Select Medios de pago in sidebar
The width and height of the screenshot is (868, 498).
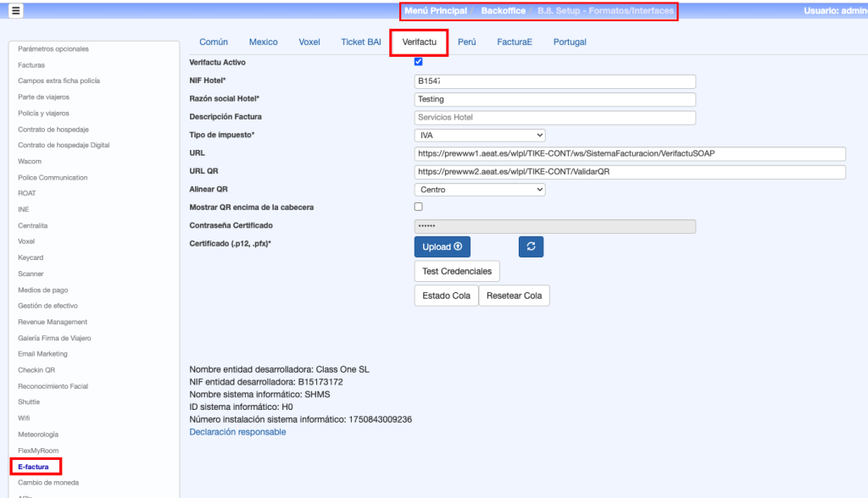coord(43,290)
